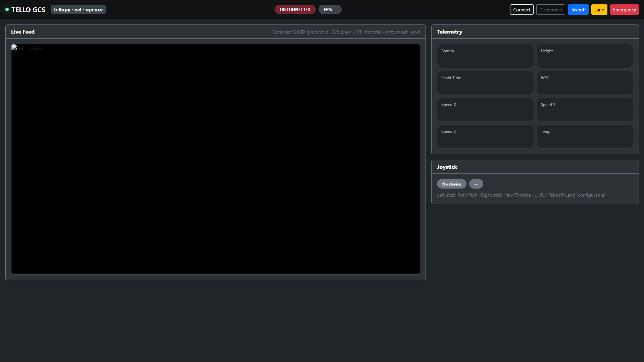The height and width of the screenshot is (362, 644).
Task: Select the Battery telemetry tile
Action: pyautogui.click(x=485, y=56)
